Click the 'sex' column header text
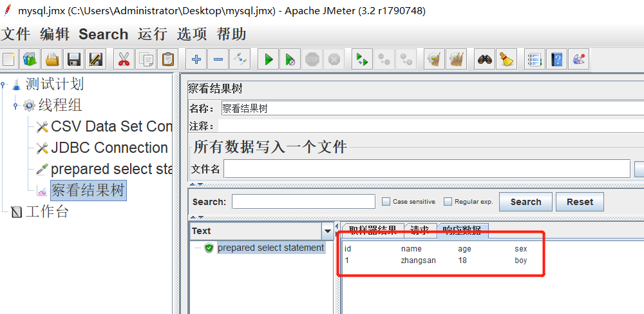This screenshot has height=314, width=644. tap(521, 249)
